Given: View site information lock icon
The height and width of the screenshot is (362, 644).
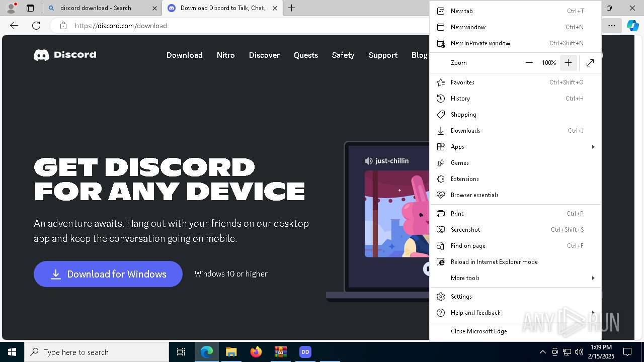Looking at the screenshot, I should coord(63,26).
